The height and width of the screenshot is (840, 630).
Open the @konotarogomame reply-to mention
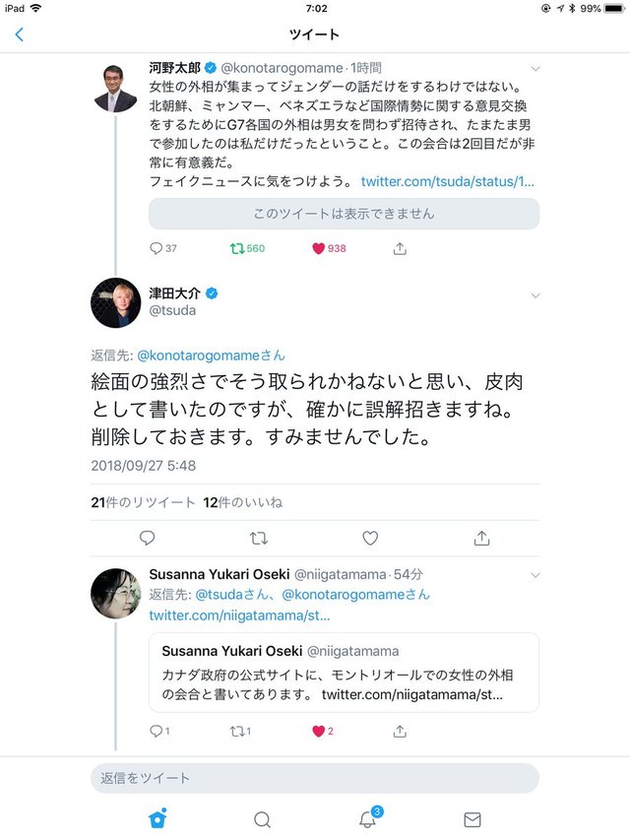pyautogui.click(x=211, y=355)
